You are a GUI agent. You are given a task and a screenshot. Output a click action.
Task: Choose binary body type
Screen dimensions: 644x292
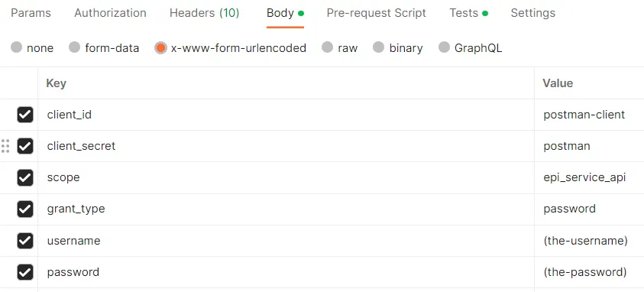pos(379,47)
